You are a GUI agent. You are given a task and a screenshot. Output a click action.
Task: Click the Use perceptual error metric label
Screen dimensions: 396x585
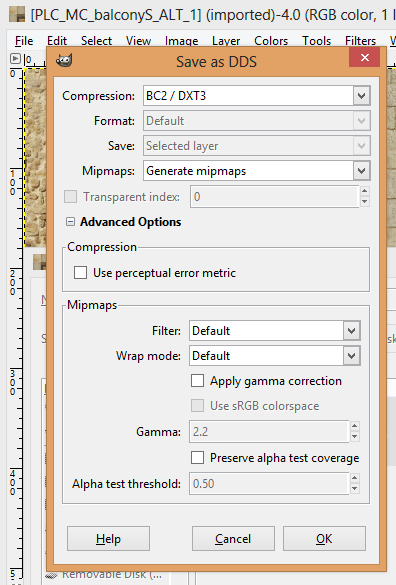point(164,273)
